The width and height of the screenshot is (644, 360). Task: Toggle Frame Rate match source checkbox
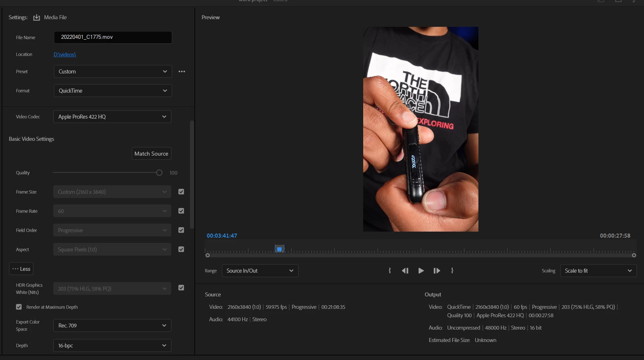point(181,211)
